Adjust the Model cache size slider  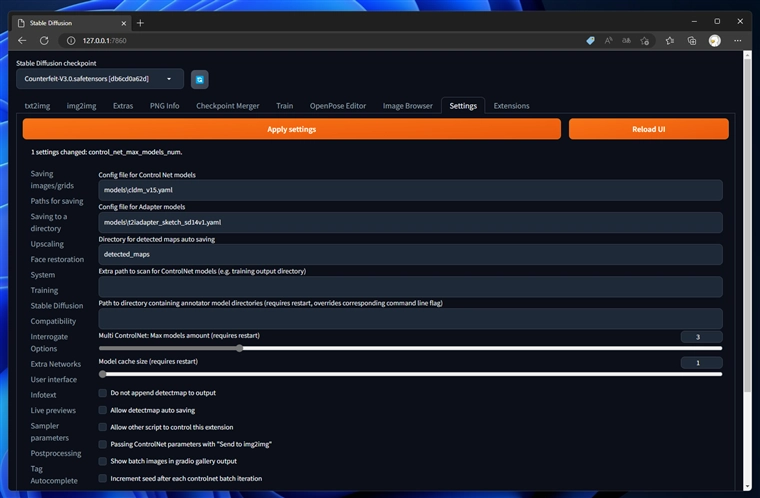click(410, 374)
